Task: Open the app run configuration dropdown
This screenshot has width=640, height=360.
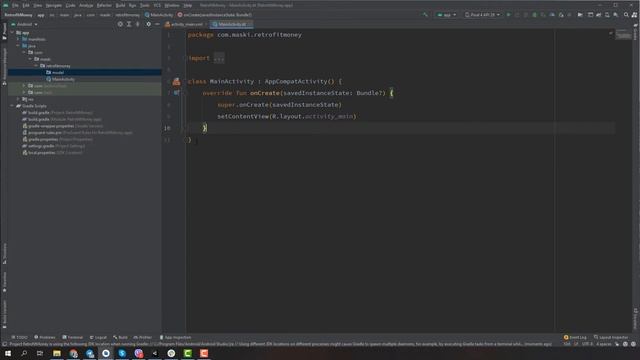Action: click(447, 15)
